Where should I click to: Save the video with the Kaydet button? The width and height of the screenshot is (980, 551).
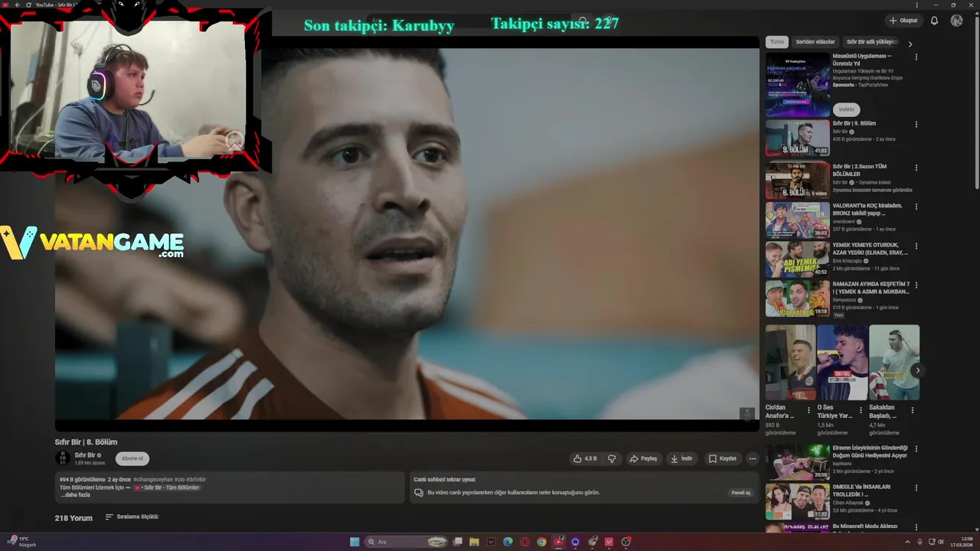(x=723, y=458)
